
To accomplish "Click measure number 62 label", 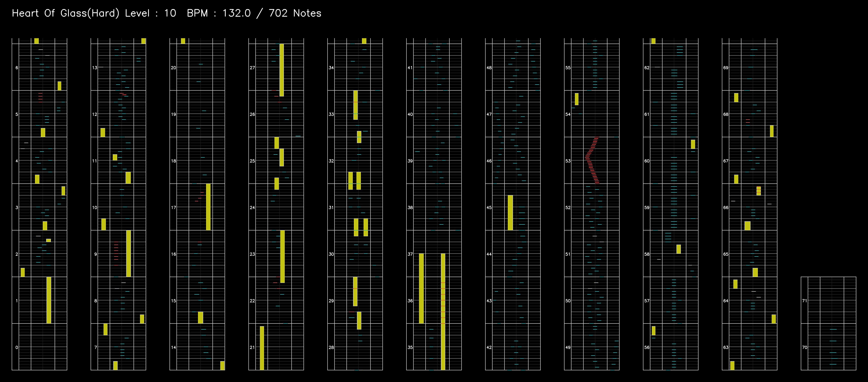I will pos(647,68).
